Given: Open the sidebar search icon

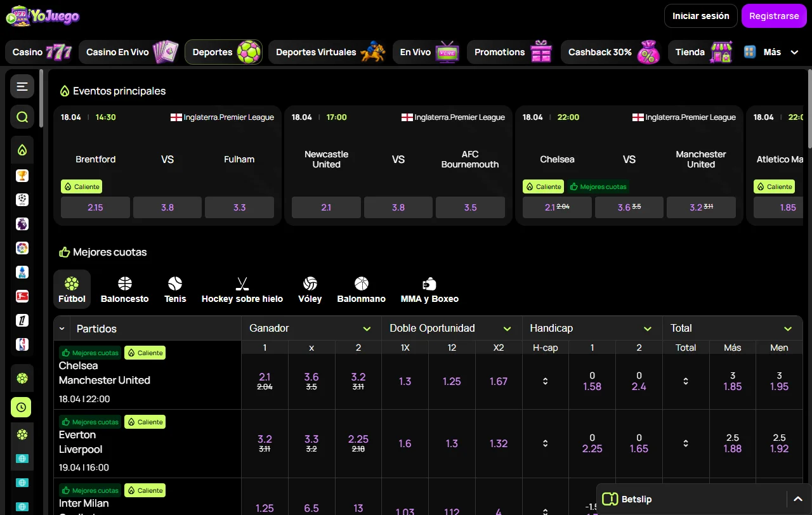Looking at the screenshot, I should click(x=22, y=117).
